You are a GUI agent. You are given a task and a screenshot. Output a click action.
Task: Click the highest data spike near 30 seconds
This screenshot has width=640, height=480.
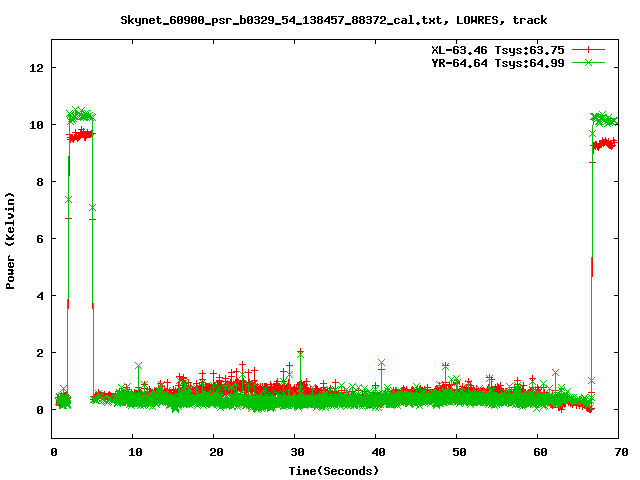(x=300, y=351)
